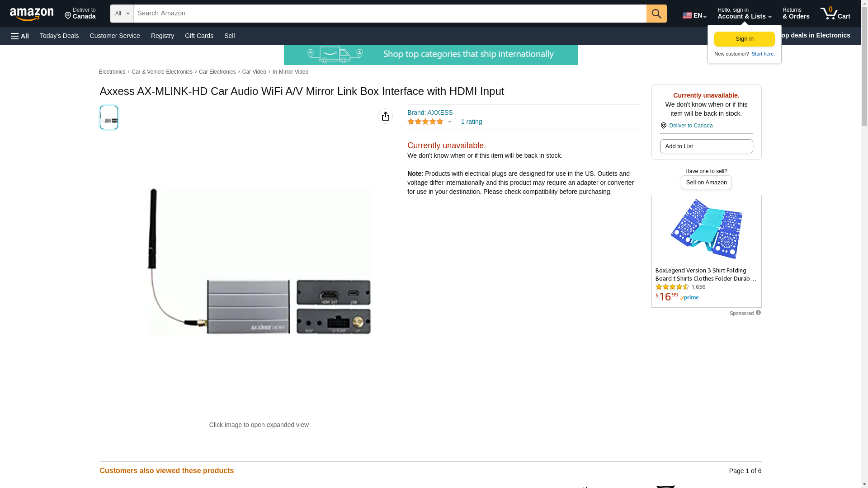Open the All hamburger menu
The height and width of the screenshot is (488, 868).
(x=20, y=36)
